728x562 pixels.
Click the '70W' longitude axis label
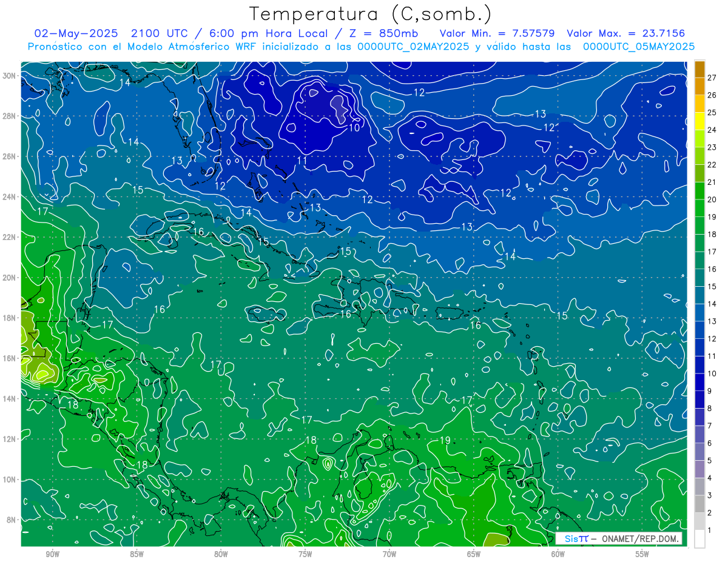[389, 554]
